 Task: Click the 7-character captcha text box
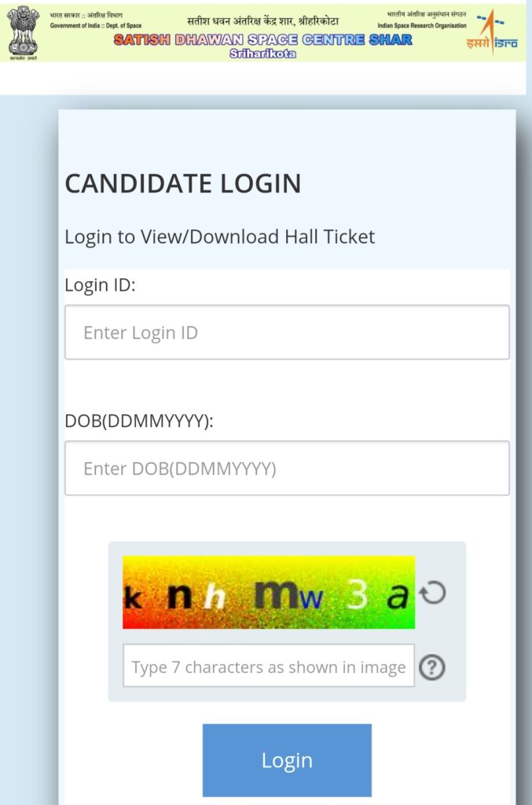pos(268,667)
